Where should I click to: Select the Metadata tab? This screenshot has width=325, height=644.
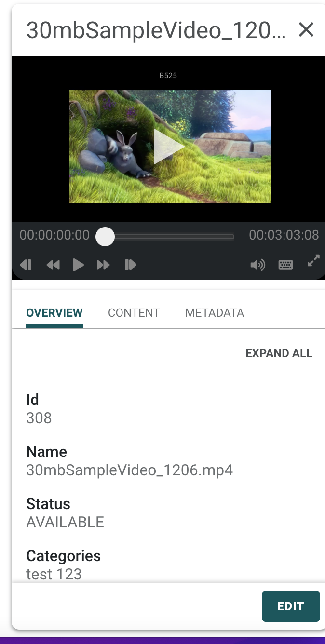[x=215, y=313]
